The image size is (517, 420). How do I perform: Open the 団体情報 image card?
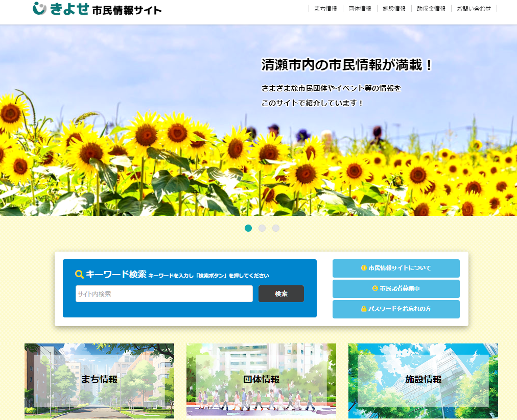pos(261,380)
